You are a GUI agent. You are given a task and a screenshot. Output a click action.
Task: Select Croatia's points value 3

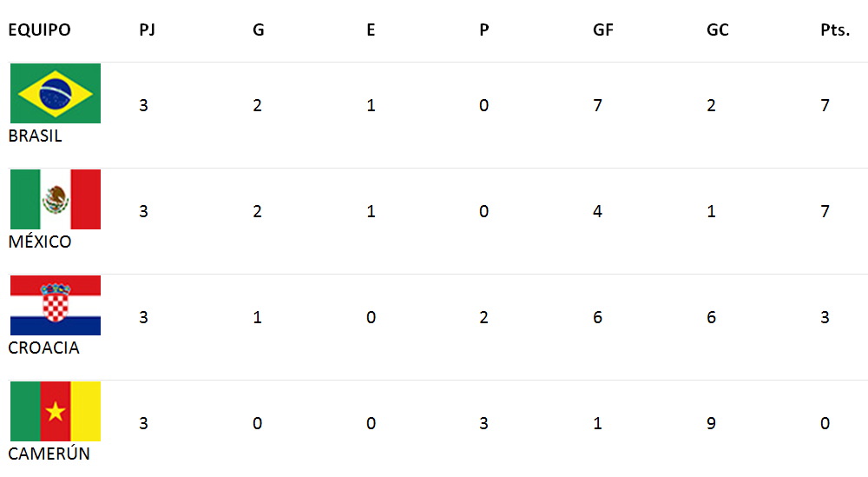pos(825,317)
